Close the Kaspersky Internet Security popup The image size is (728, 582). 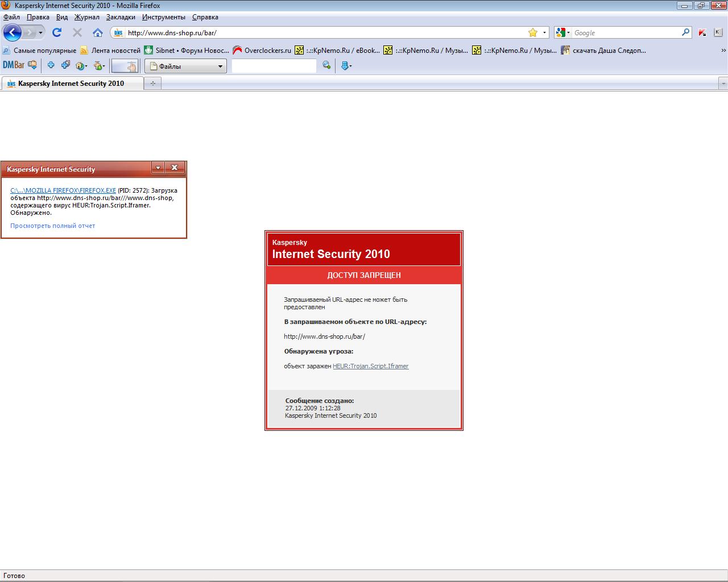coord(175,168)
